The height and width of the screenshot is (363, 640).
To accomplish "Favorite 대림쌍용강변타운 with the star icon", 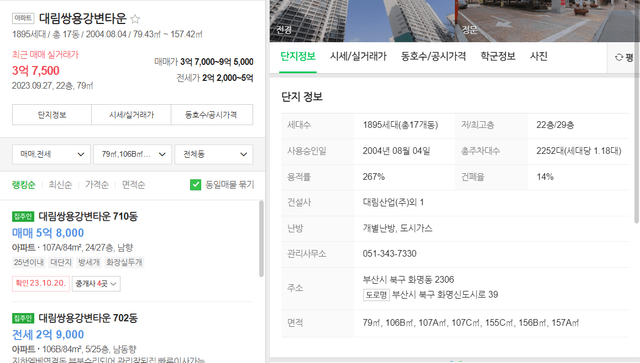I will 135,19.
